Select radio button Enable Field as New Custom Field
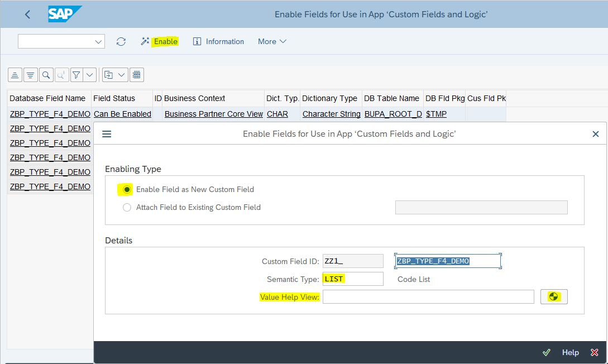This screenshot has height=364, width=608. tap(126, 189)
